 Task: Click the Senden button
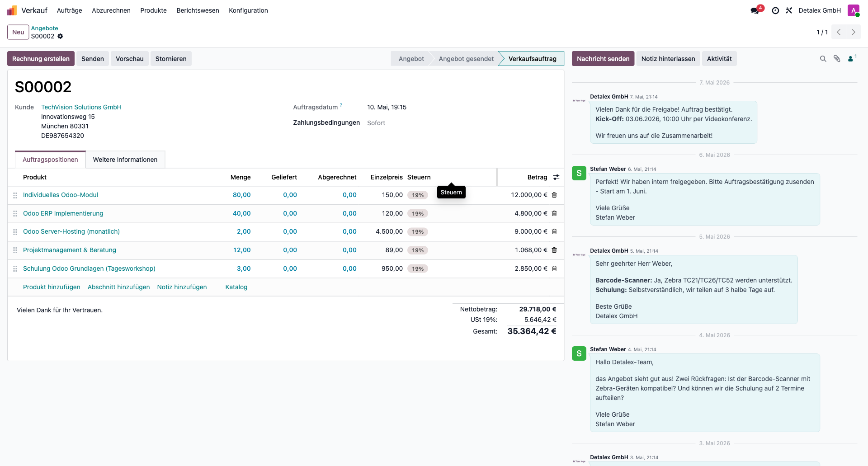tap(93, 59)
